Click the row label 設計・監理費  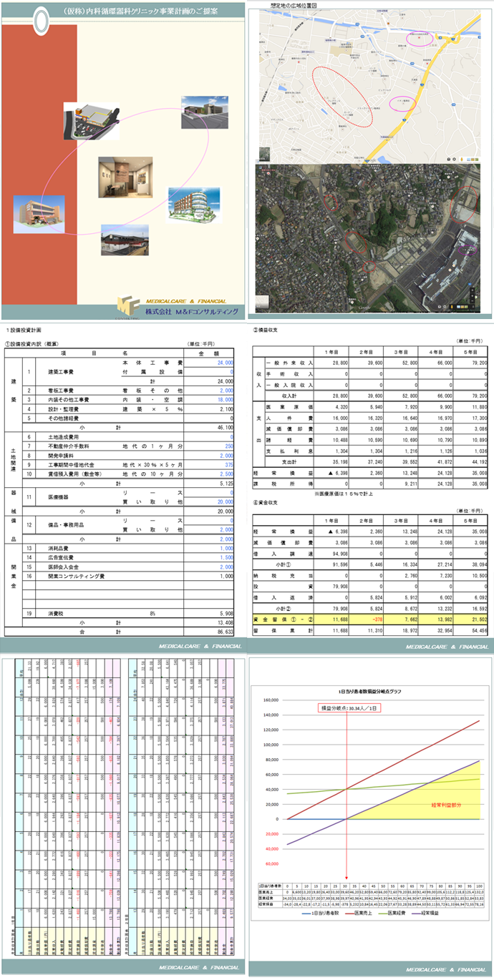pos(63,409)
